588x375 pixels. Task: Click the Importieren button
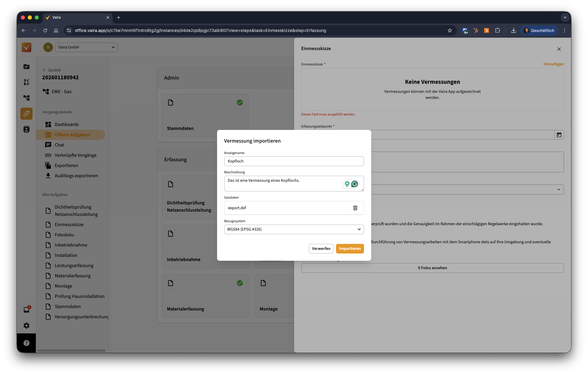tap(350, 249)
